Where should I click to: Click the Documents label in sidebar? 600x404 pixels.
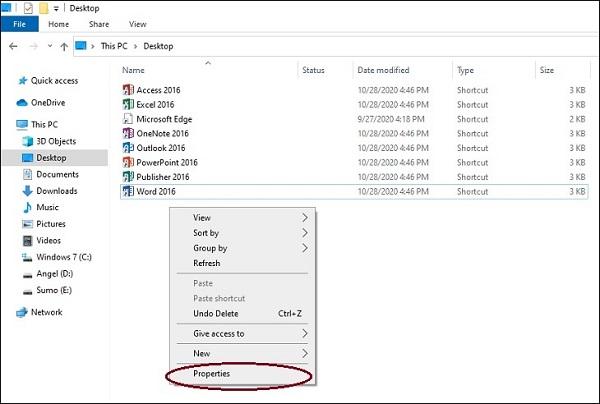point(57,174)
